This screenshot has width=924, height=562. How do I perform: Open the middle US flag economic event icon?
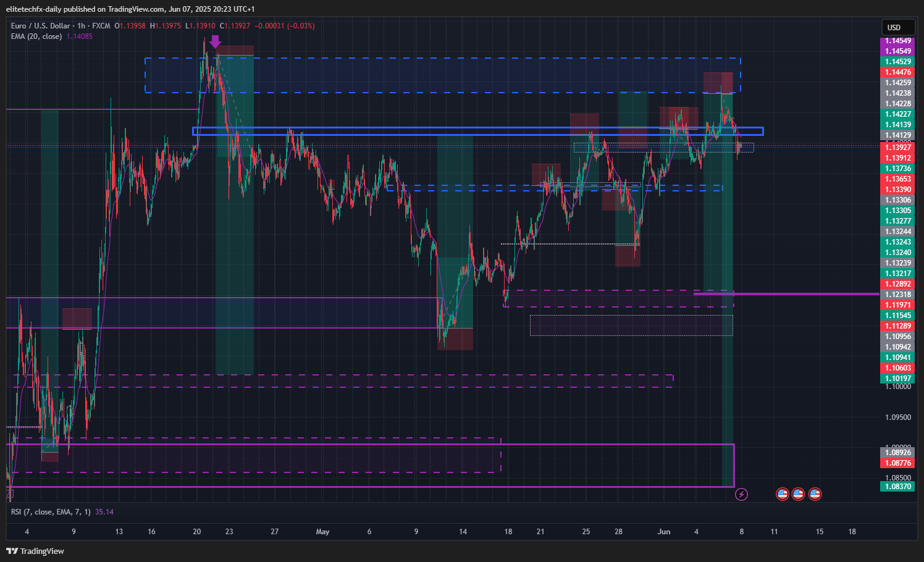(798, 494)
